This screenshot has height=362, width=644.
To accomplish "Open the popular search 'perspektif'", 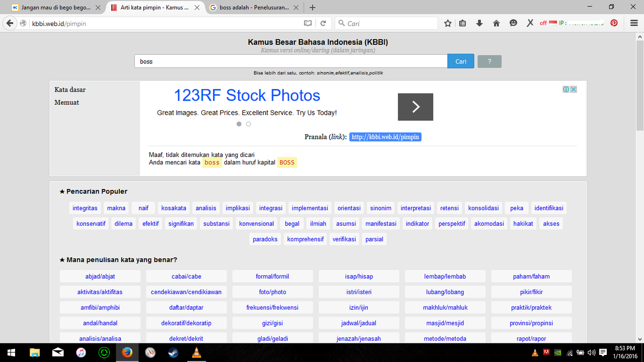I will pos(452,224).
